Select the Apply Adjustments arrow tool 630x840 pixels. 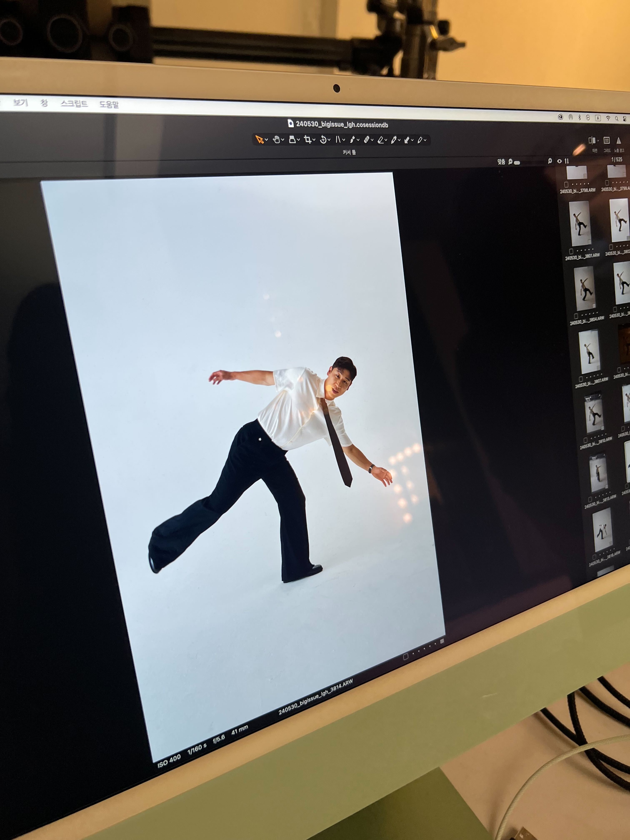(x=407, y=140)
